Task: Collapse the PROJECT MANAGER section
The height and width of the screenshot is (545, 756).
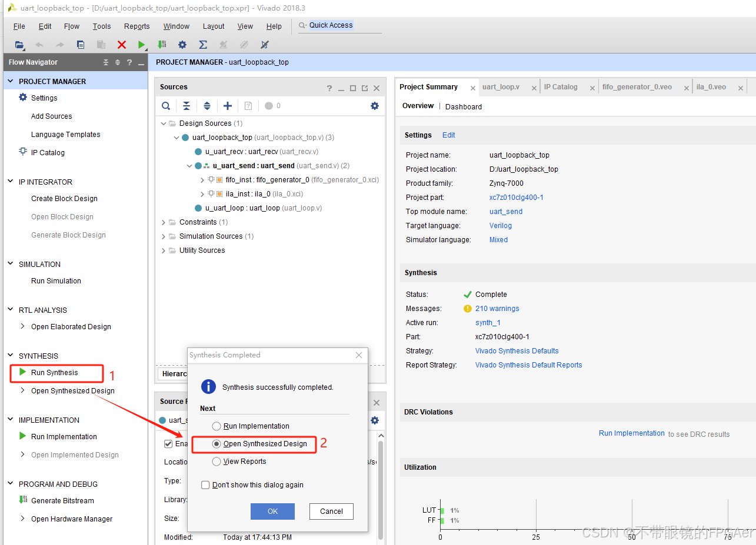Action: [x=11, y=81]
